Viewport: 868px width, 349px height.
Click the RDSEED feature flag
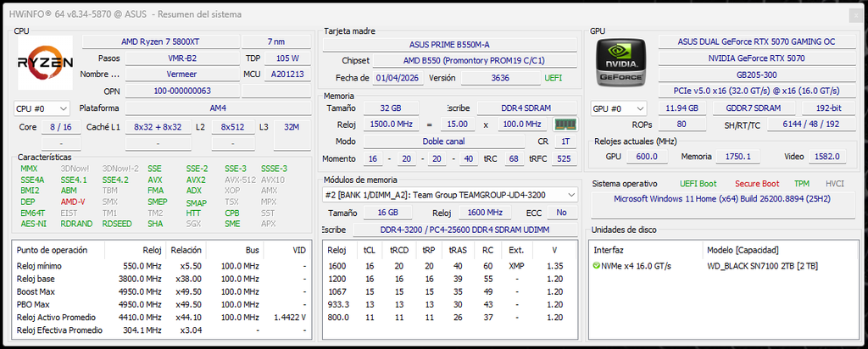point(117,224)
